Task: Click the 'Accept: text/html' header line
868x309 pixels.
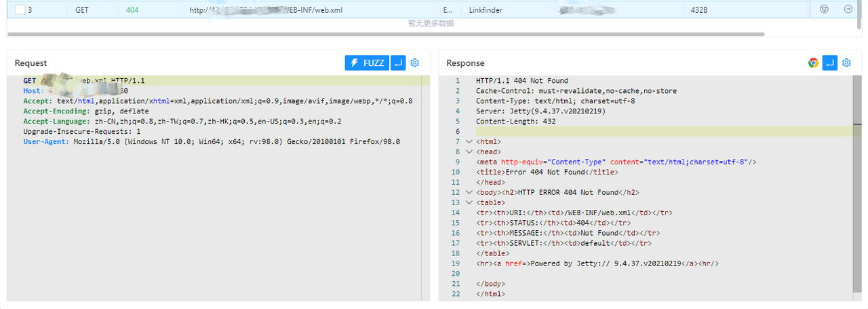Action: click(x=218, y=101)
